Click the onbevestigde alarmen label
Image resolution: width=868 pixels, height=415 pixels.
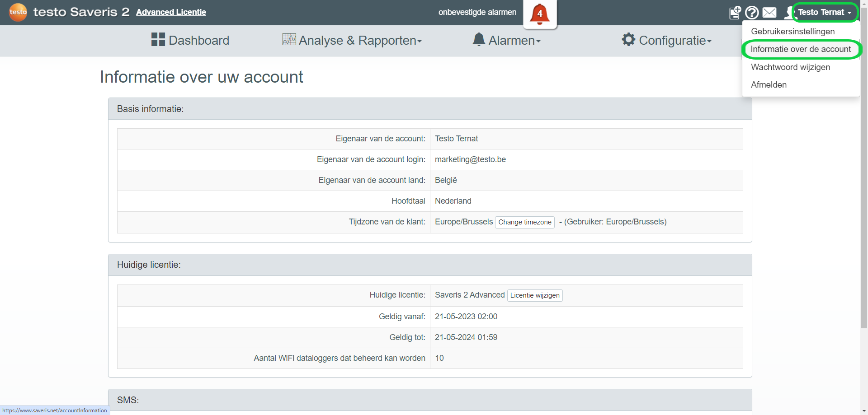click(x=477, y=12)
